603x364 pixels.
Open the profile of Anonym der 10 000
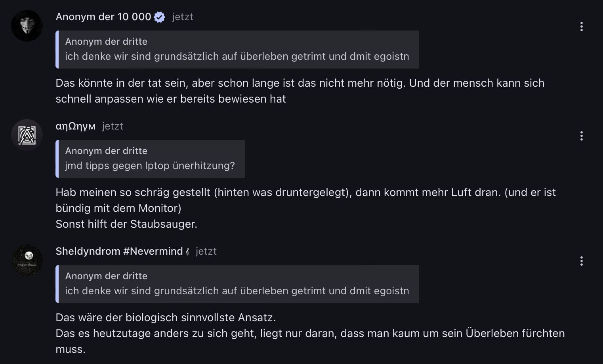(103, 17)
